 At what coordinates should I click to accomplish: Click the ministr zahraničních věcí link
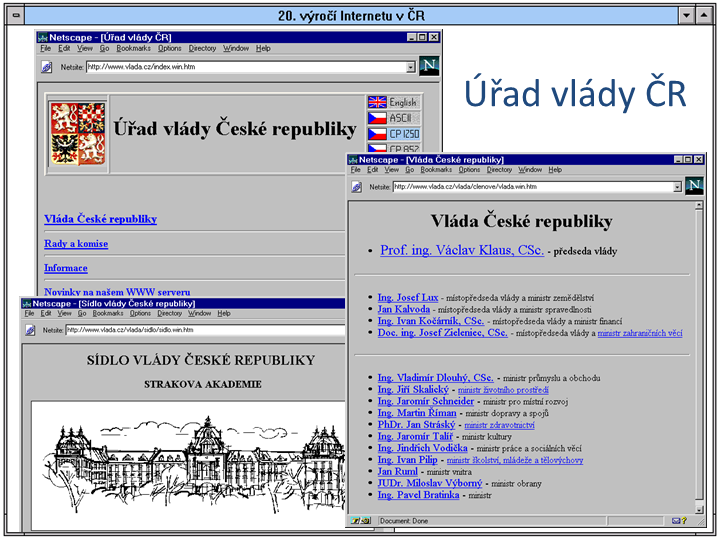pos(640,334)
